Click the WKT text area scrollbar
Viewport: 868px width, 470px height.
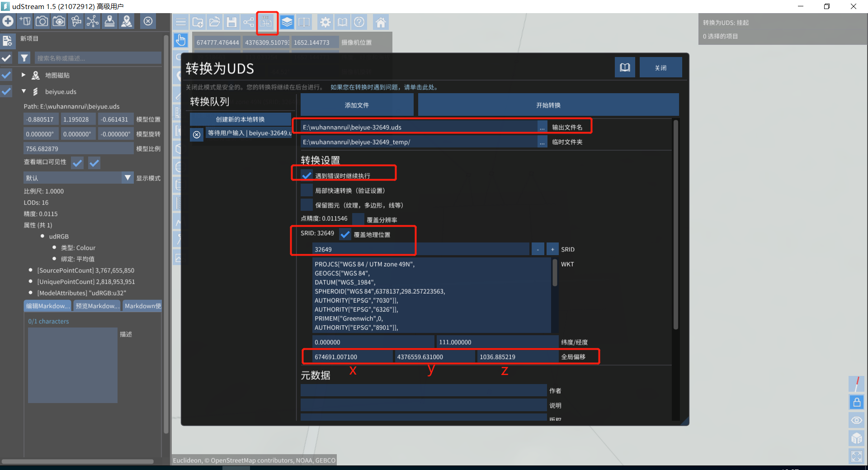pos(555,272)
